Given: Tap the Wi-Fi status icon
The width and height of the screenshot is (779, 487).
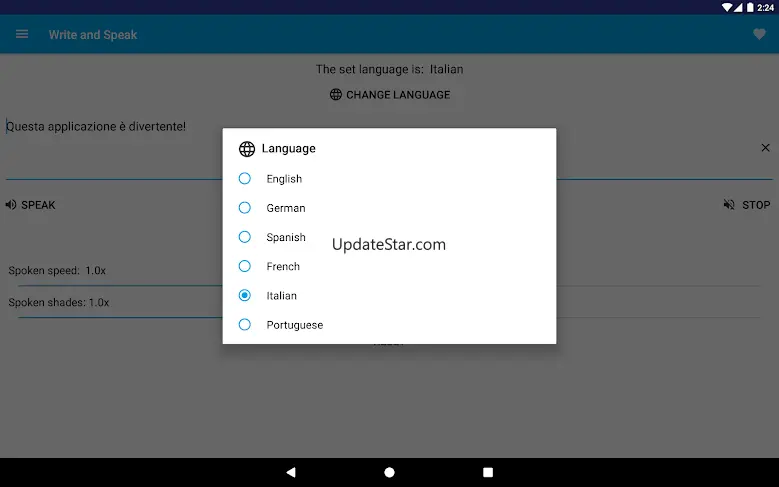Looking at the screenshot, I should tap(727, 7).
